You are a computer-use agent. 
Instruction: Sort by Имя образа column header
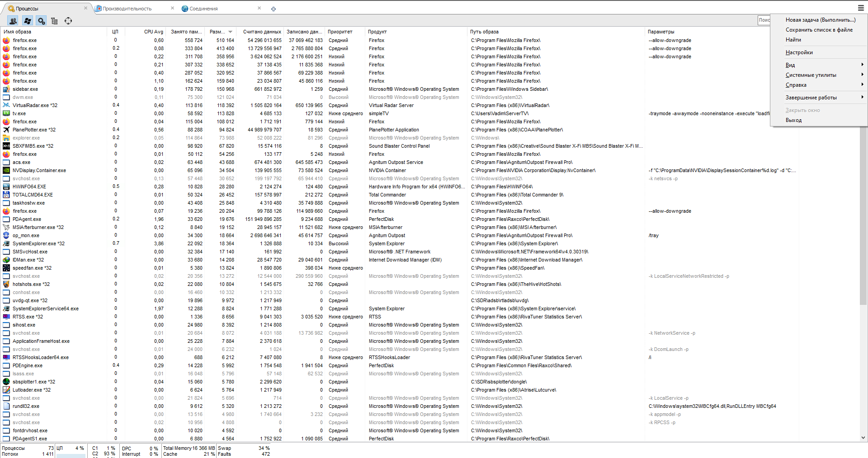click(53, 32)
